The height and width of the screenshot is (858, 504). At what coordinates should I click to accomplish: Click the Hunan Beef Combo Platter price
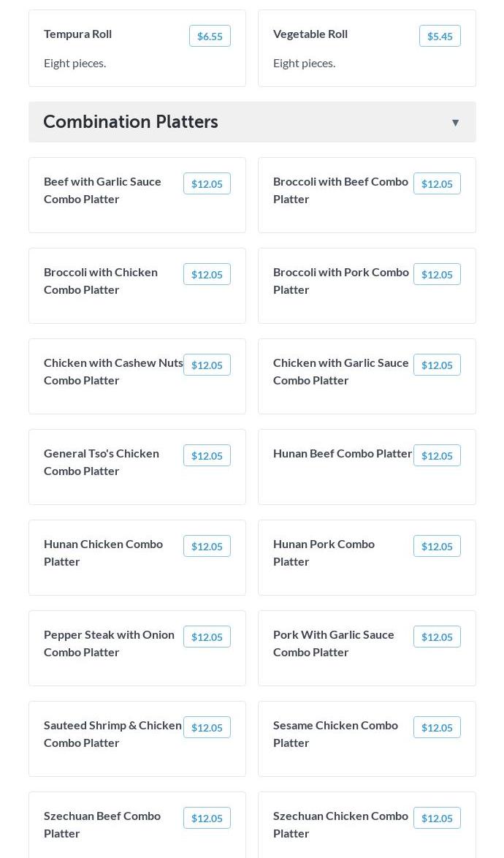pos(437,455)
